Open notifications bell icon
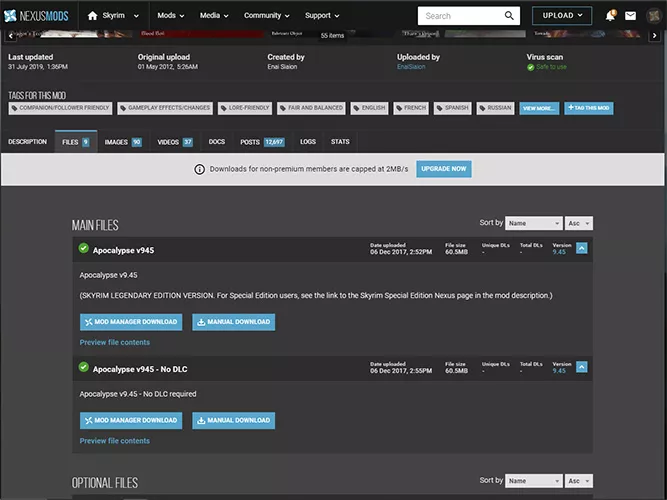 [x=610, y=16]
